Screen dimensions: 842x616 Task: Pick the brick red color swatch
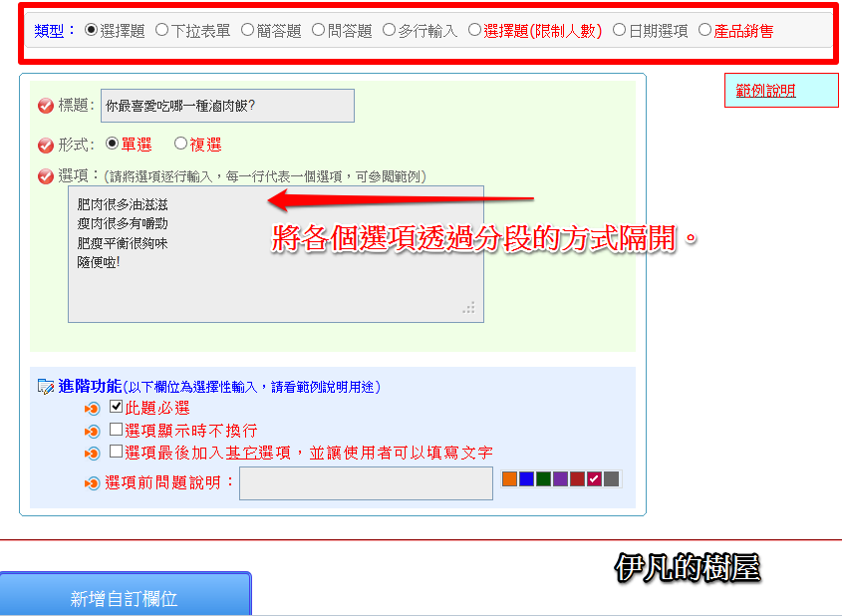[x=577, y=479]
